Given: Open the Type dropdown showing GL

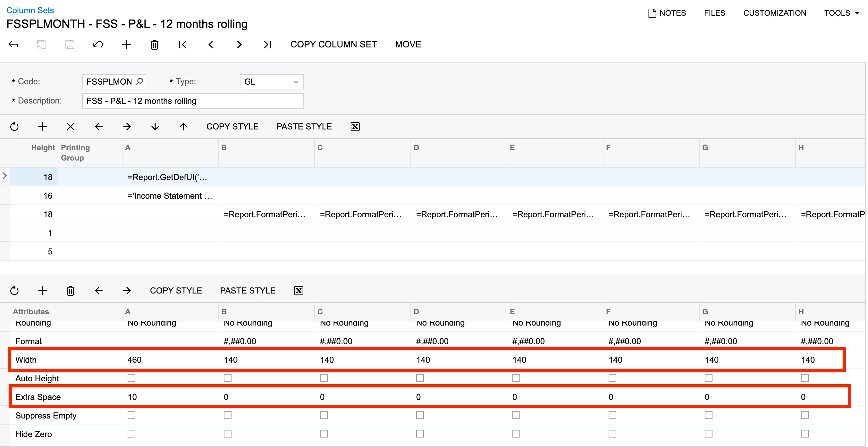Looking at the screenshot, I should (x=272, y=82).
